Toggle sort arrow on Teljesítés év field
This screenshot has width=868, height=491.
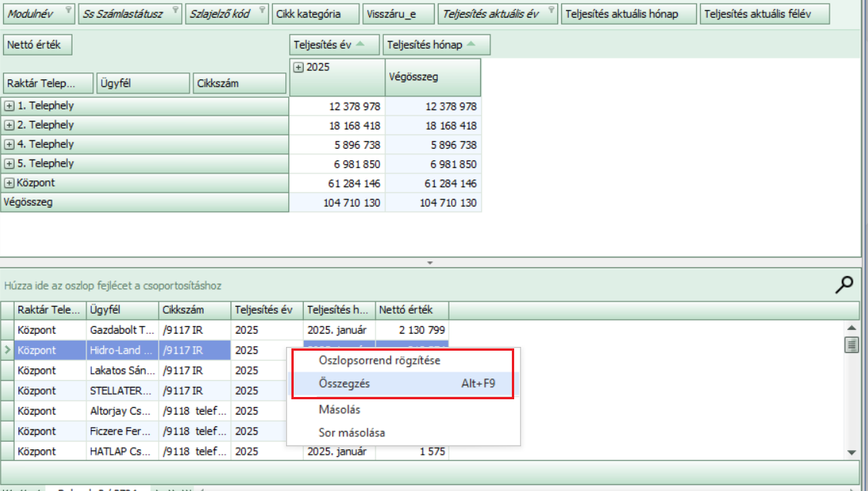(360, 45)
